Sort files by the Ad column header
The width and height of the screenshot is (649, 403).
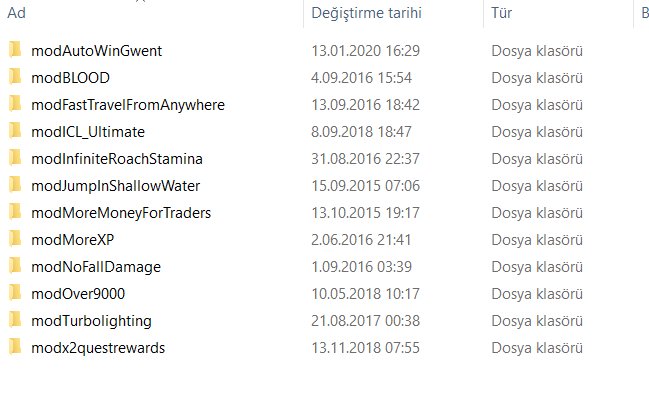pos(16,14)
